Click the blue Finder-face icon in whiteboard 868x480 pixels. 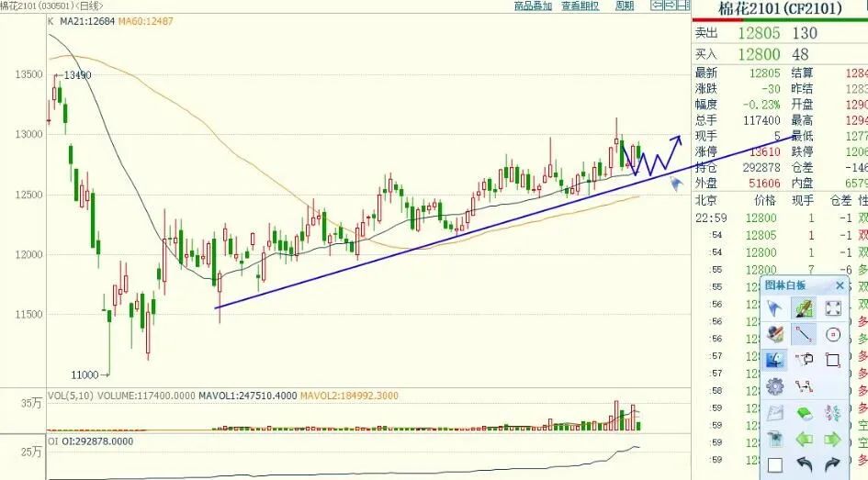[774, 360]
